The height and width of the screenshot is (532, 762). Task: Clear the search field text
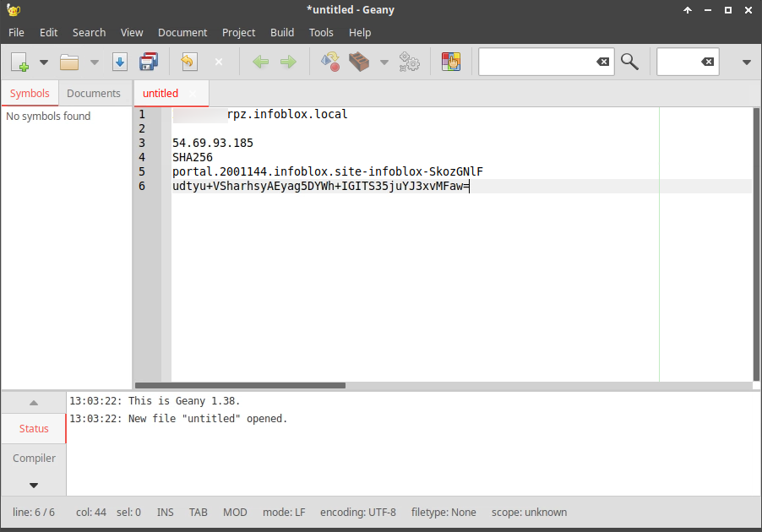tap(602, 62)
